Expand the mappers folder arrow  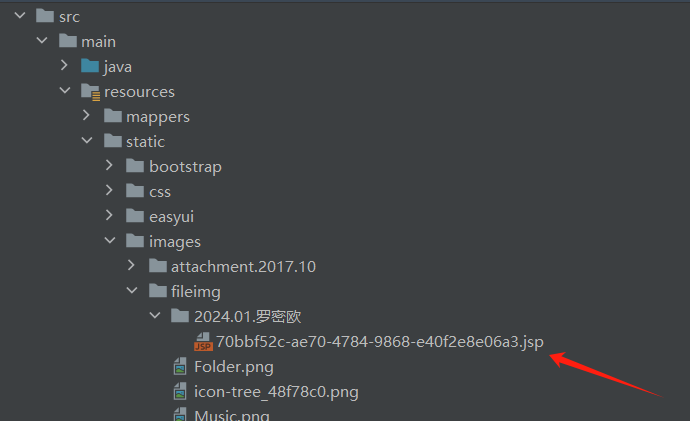tap(86, 116)
